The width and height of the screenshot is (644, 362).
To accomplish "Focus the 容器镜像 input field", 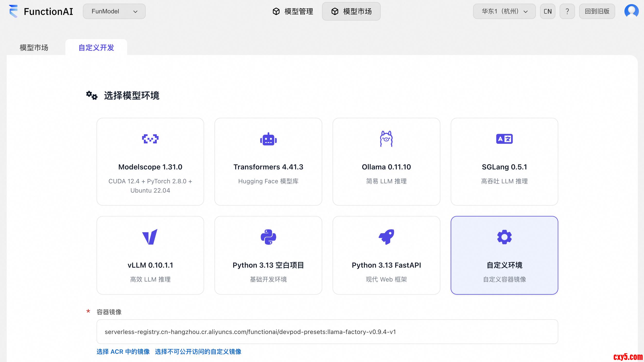I will click(x=327, y=332).
